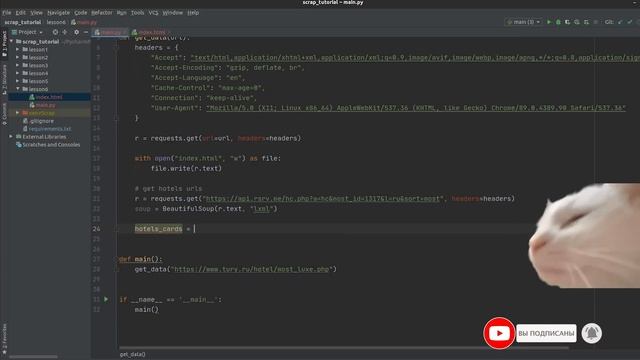Open the Structure tool window strip button
The image size is (640, 360).
[4, 80]
